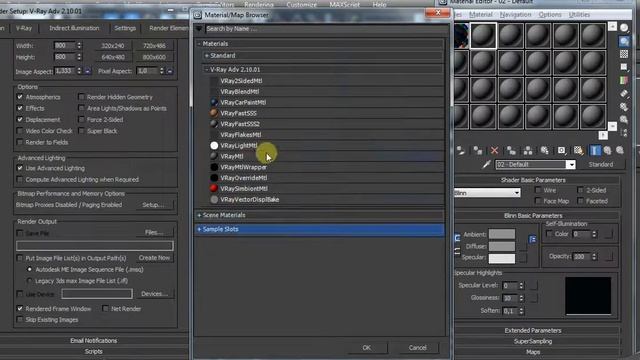Viewport: 640px width, 360px height.
Task: Enable the Net Render checkbox
Action: (x=105, y=309)
